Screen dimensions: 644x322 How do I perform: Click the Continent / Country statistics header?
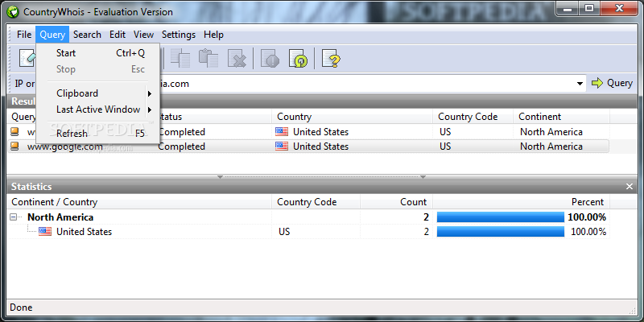pyautogui.click(x=138, y=202)
